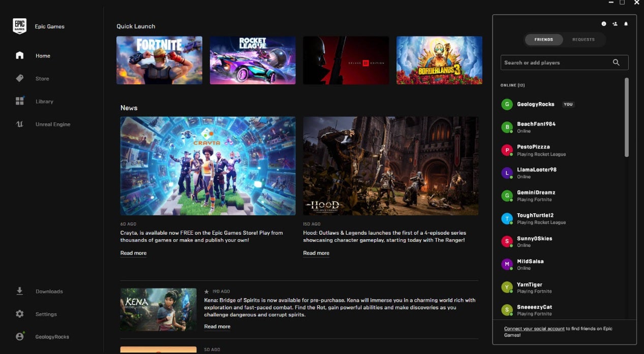Click the GeologyRocks profile icon in sidebar
The image size is (644, 354).
click(x=19, y=336)
